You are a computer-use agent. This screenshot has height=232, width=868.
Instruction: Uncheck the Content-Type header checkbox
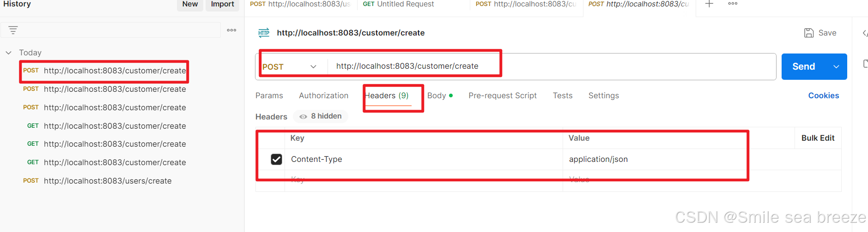[276, 159]
